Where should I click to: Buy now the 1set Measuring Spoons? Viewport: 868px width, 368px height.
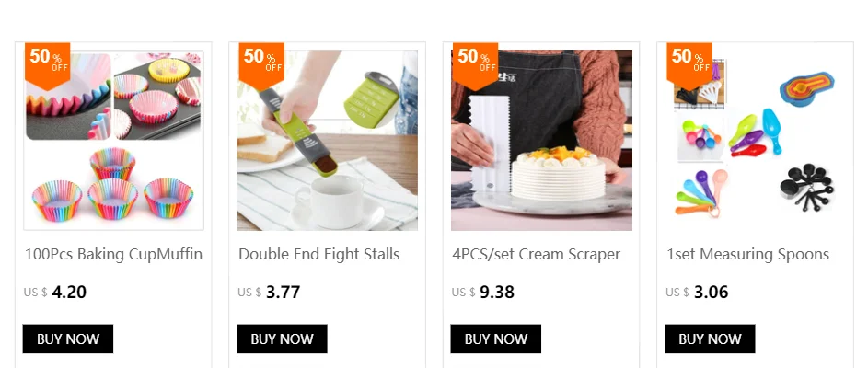[710, 339]
